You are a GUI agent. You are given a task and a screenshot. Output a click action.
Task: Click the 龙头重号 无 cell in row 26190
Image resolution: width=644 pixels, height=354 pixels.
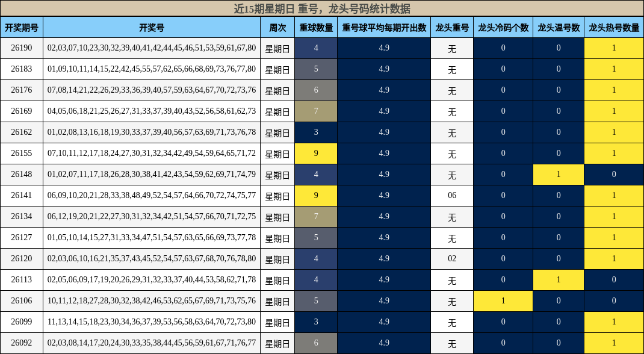(x=452, y=48)
